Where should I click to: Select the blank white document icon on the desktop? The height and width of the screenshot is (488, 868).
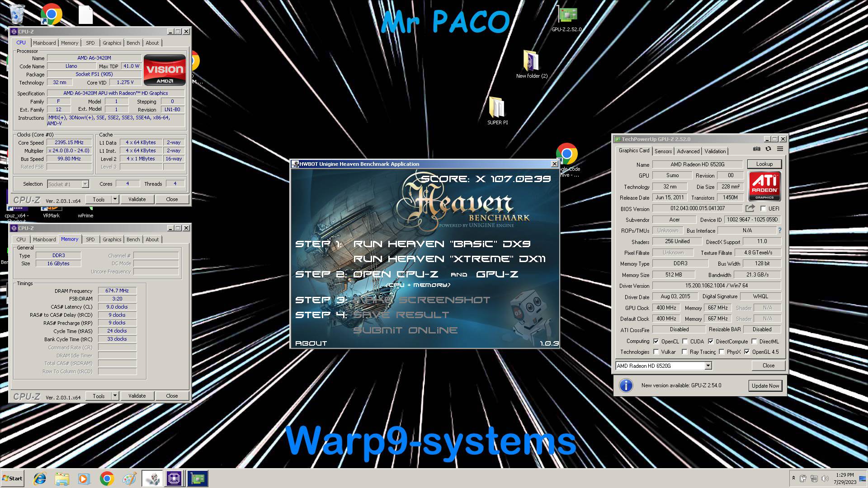(x=85, y=14)
